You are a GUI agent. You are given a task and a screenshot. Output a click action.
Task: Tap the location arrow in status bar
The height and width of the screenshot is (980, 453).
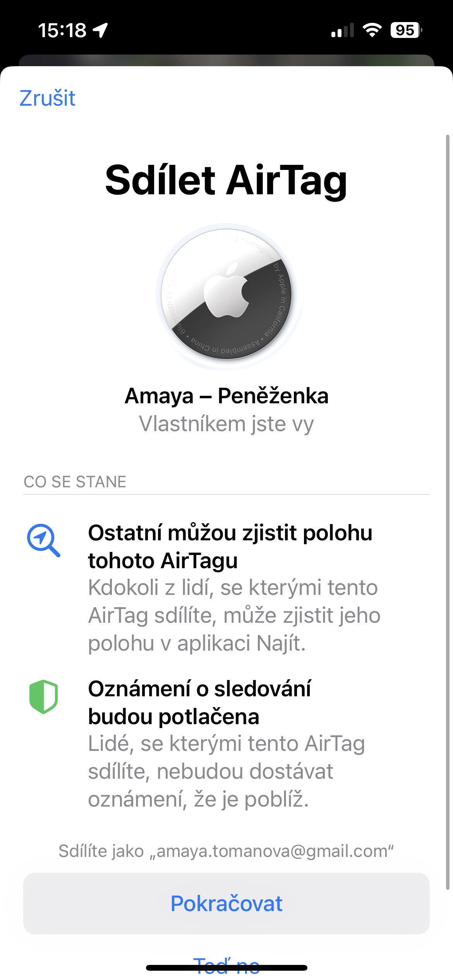(100, 30)
